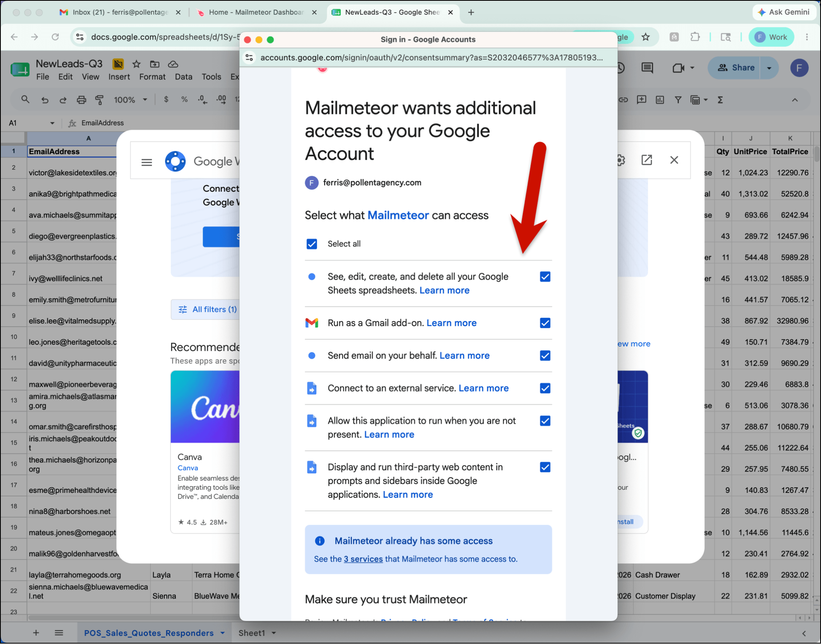This screenshot has height=644, width=821.
Task: Apply percent format with the % icon
Action: point(184,99)
